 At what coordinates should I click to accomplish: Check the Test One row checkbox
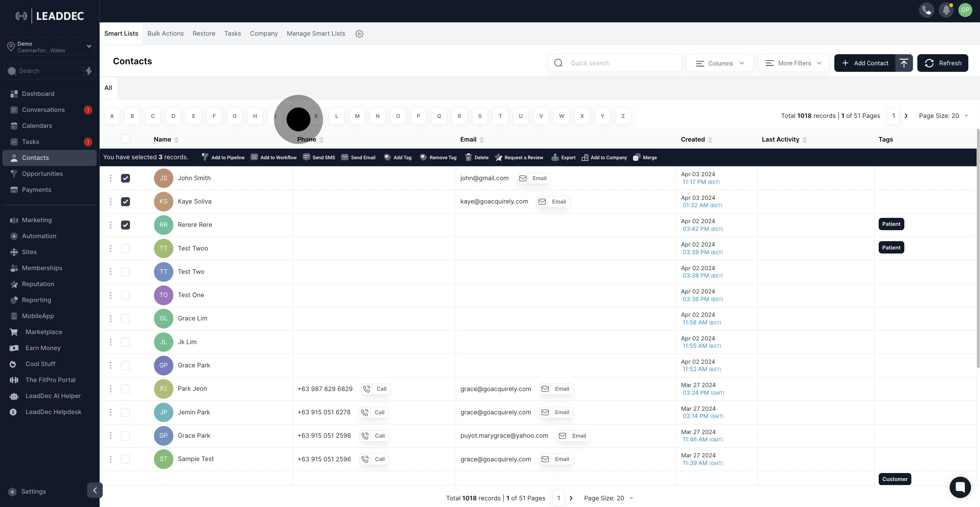pyautogui.click(x=126, y=295)
